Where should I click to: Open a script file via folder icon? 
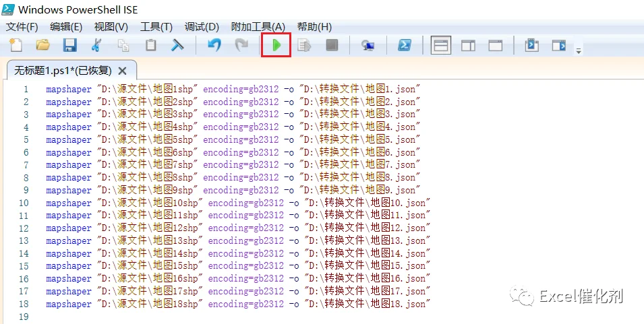pos(42,44)
